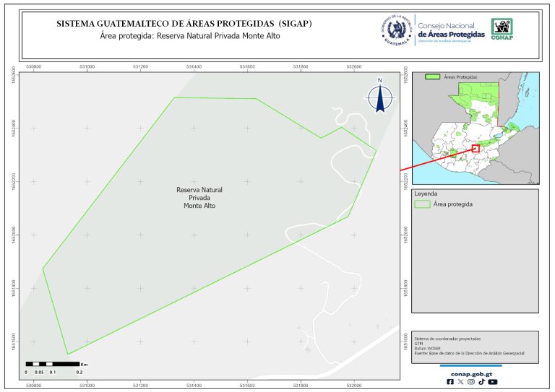
Task: Click the Gobierno de Guatemala seal
Action: [395, 30]
